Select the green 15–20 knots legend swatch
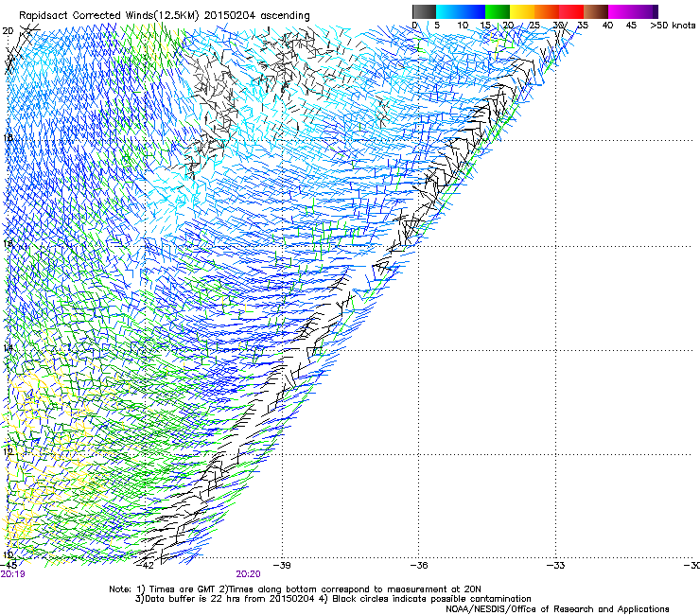The image size is (700, 615). click(x=498, y=11)
